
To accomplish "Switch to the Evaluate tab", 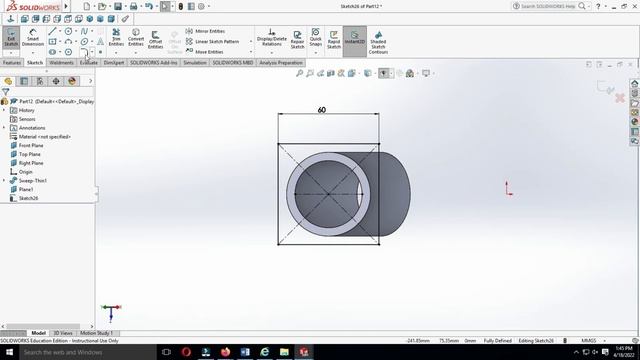I will click(89, 62).
